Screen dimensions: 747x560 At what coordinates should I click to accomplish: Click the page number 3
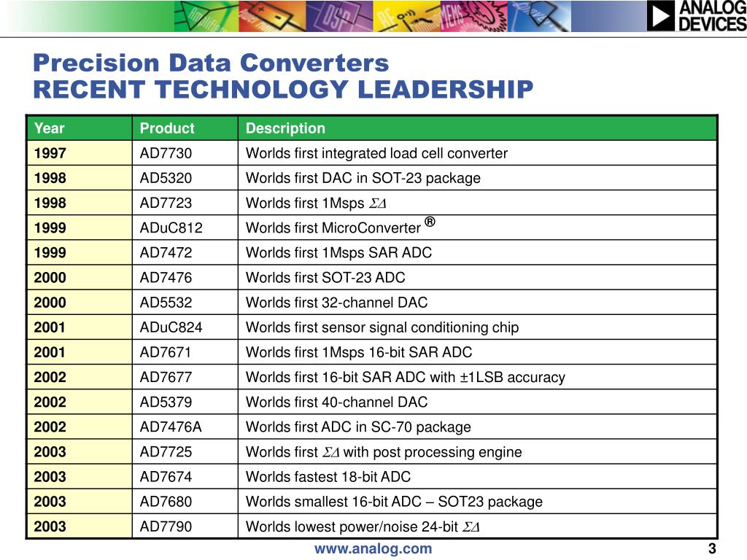tap(712, 548)
